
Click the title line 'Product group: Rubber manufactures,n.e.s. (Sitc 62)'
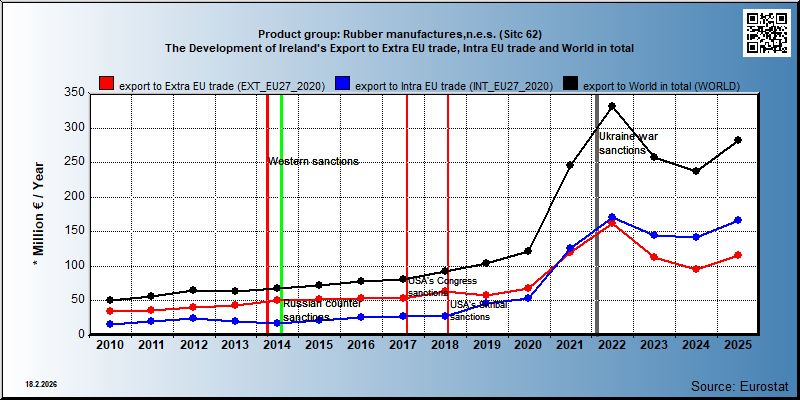point(399,35)
